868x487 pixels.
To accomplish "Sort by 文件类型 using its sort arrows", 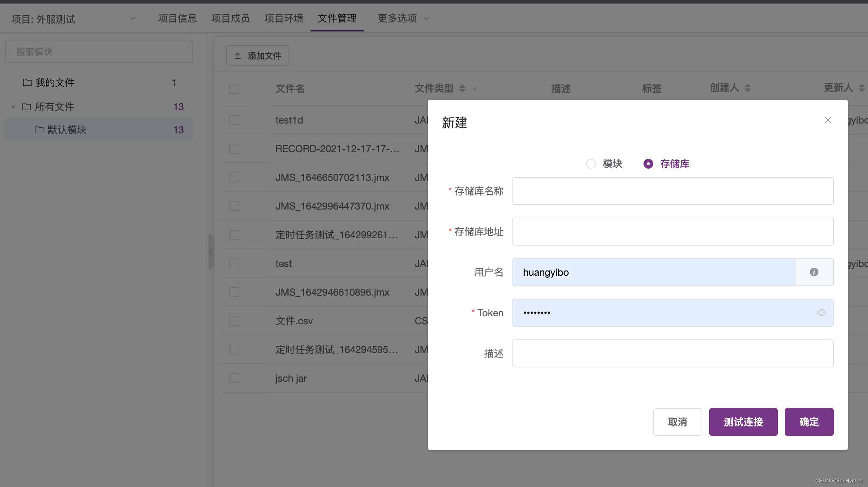I will pos(462,89).
